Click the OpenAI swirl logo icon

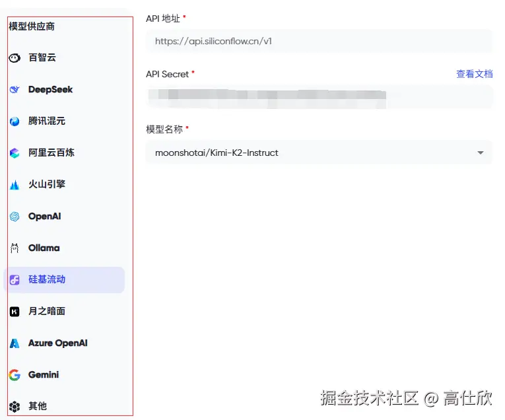(15, 217)
